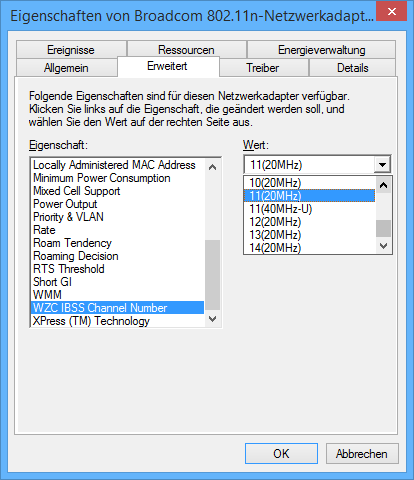414x480 pixels.
Task: Select Rate property
Action: coord(118,230)
